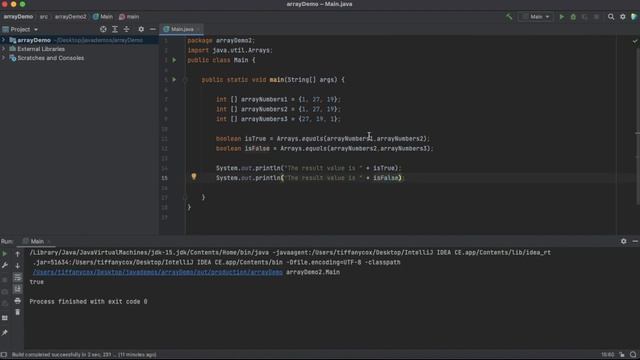This screenshot has height=360, width=640.
Task: Open run configuration wrench in Run panel
Action: (x=5, y=266)
